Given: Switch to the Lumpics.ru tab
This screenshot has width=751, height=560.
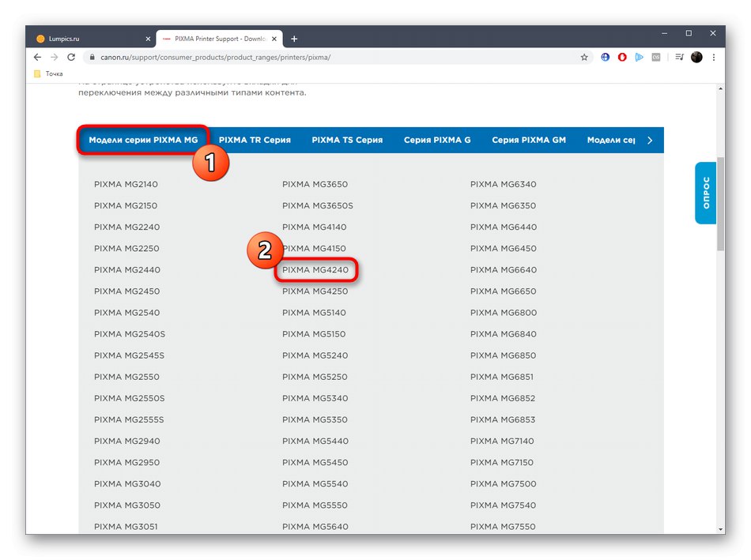Looking at the screenshot, I should 93,39.
